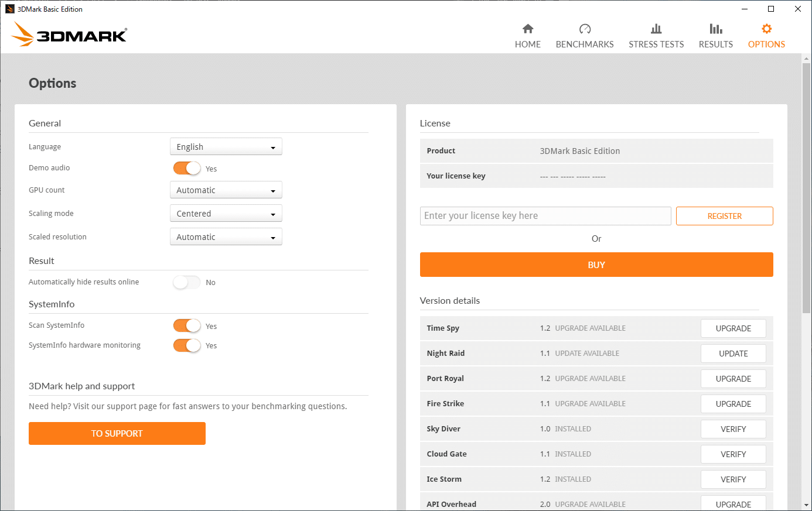The image size is (812, 511).
Task: Enable Automatically hide results online switch
Action: coord(187,282)
